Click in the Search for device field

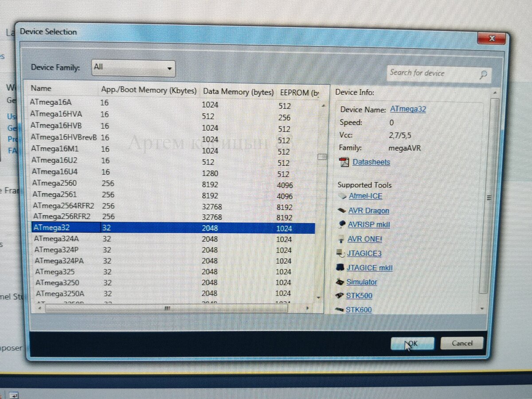[x=439, y=74]
